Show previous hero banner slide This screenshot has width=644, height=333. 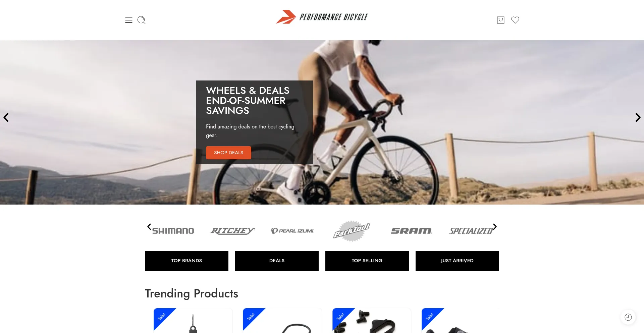tap(6, 117)
